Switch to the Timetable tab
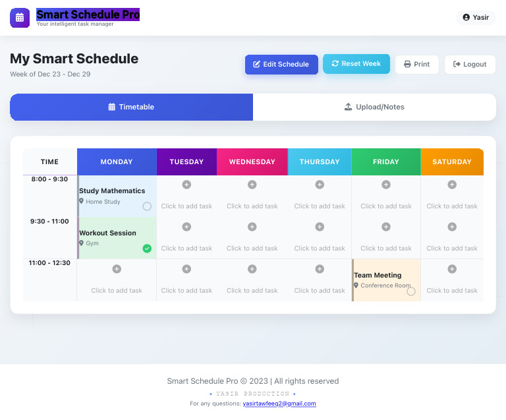This screenshot has height=420, width=506. 131,107
